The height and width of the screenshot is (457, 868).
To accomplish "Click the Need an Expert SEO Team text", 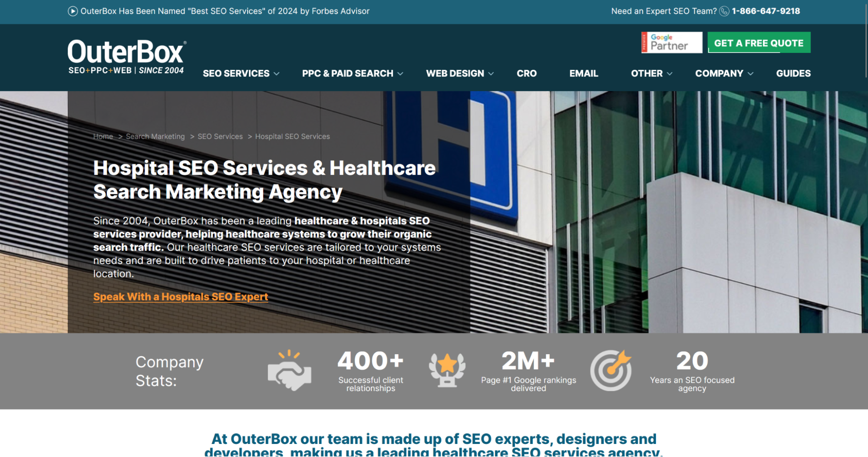I will (x=664, y=11).
